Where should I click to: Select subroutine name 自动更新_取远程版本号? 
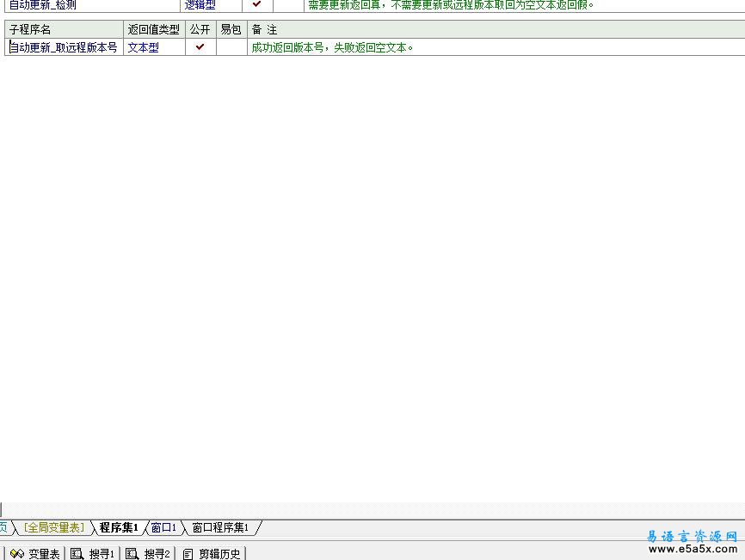click(63, 47)
